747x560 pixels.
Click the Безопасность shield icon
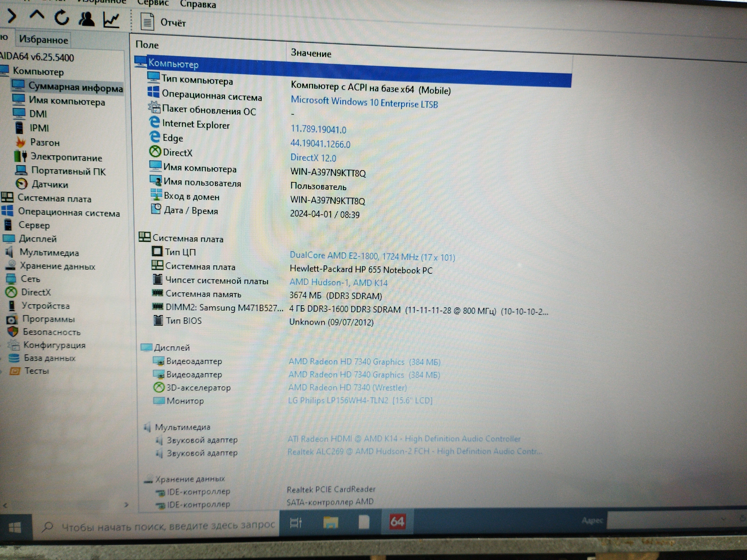(13, 331)
